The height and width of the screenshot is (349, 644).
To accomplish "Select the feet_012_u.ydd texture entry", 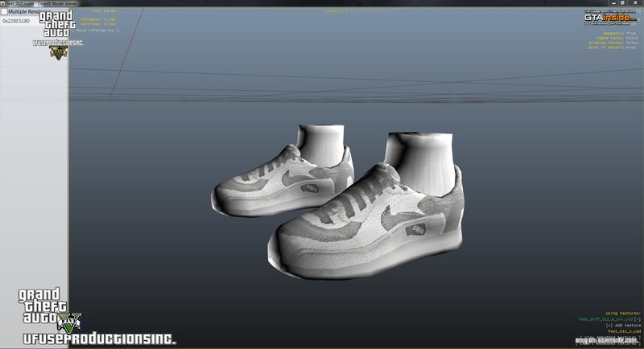I will point(625,331).
